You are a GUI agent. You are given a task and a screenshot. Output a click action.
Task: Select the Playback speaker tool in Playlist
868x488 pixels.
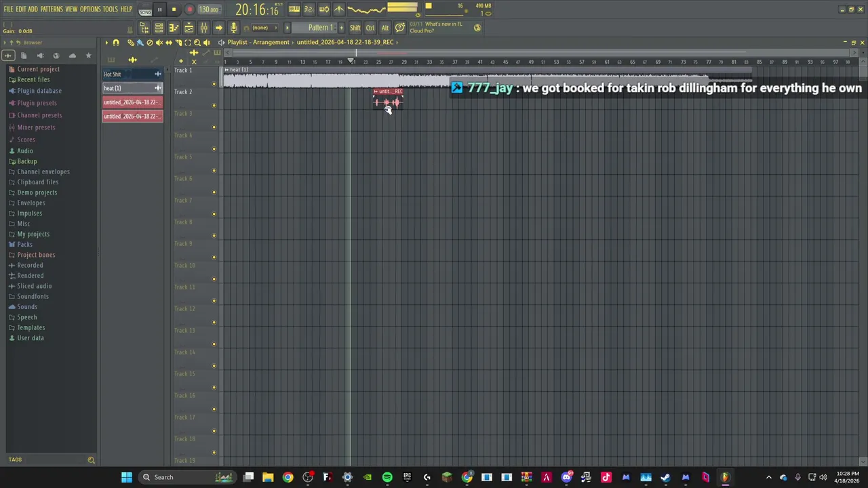click(x=207, y=43)
